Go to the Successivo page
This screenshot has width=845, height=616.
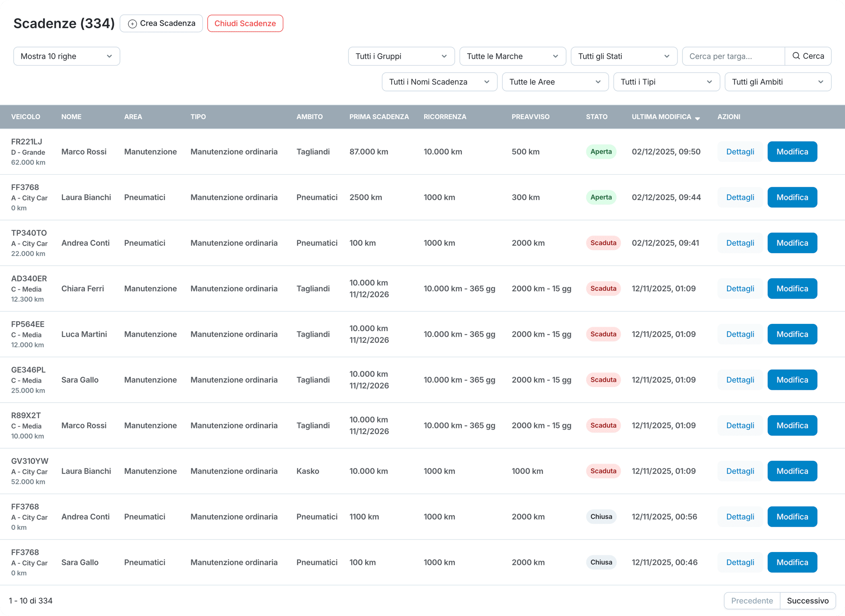807,600
